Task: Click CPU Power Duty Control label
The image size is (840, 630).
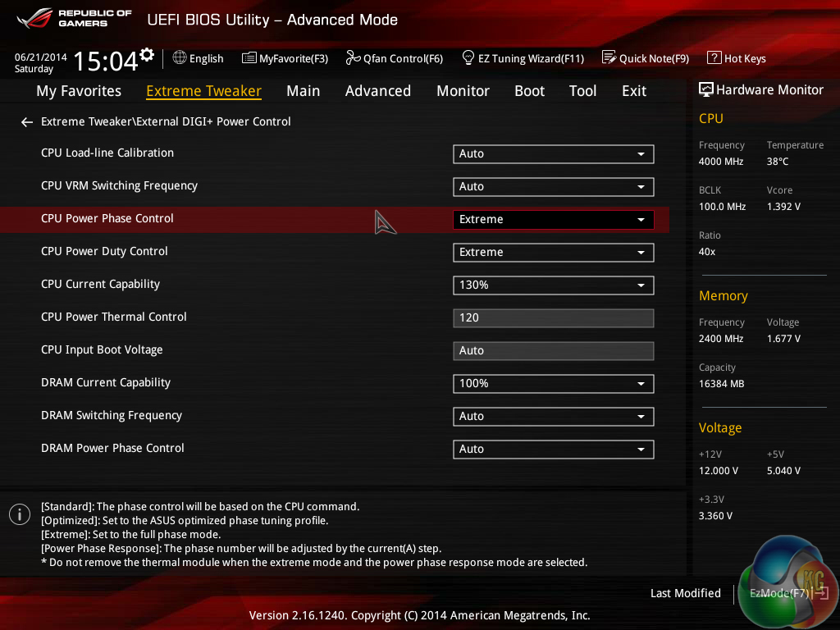Action: tap(104, 251)
